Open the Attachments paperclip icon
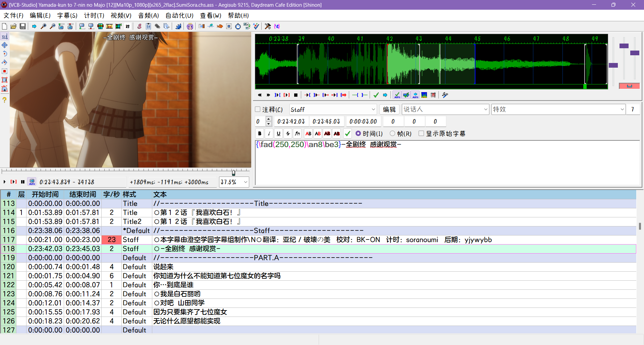Image resolution: width=644 pixels, height=345 pixels. 157,26
